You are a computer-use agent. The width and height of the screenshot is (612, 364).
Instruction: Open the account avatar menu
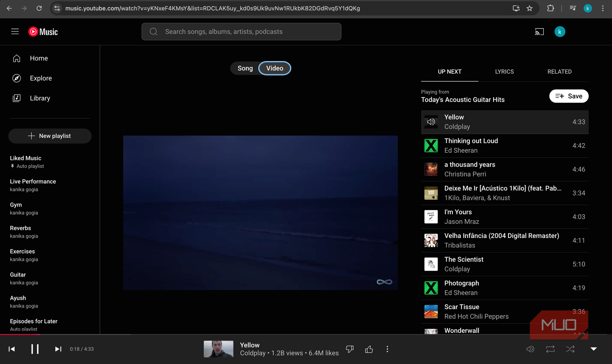560,32
